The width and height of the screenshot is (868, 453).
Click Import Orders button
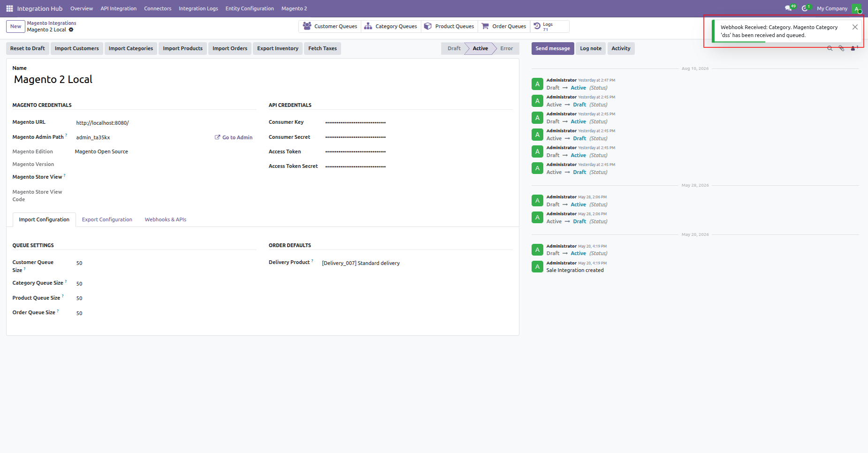(230, 48)
